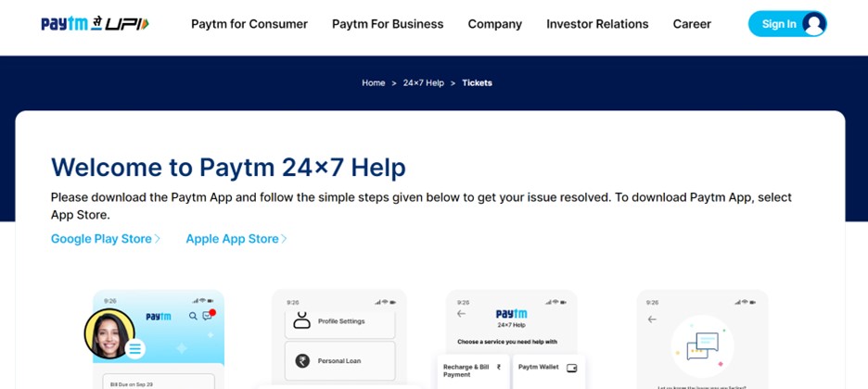This screenshot has width=868, height=389.
Task: Open the Paytm for Consumer menu
Action: pos(249,24)
